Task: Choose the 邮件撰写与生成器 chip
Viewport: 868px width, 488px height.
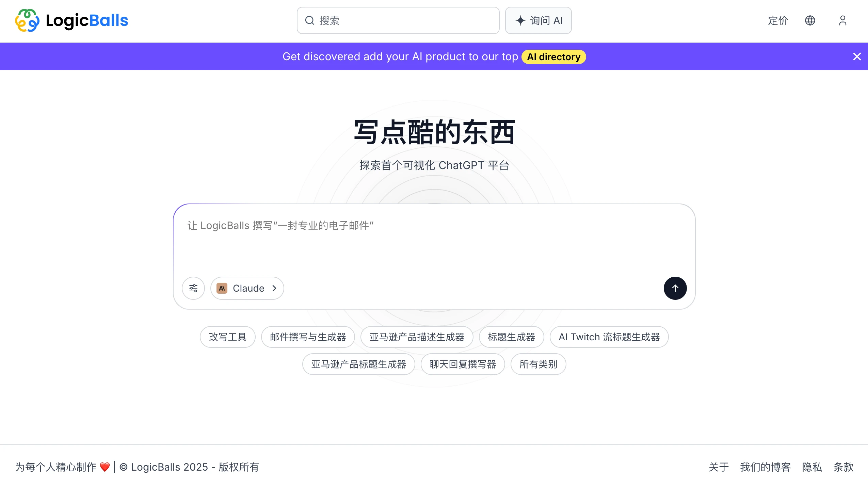Action: tap(308, 337)
